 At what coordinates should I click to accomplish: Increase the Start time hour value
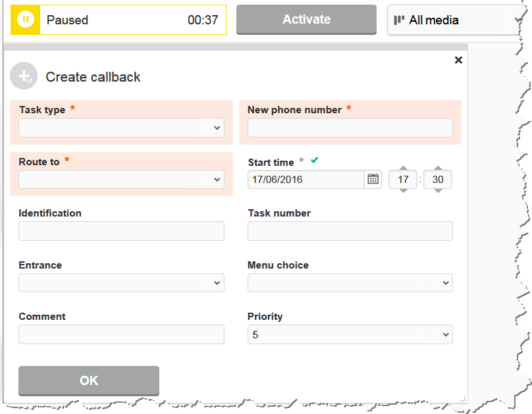pyautogui.click(x=403, y=168)
